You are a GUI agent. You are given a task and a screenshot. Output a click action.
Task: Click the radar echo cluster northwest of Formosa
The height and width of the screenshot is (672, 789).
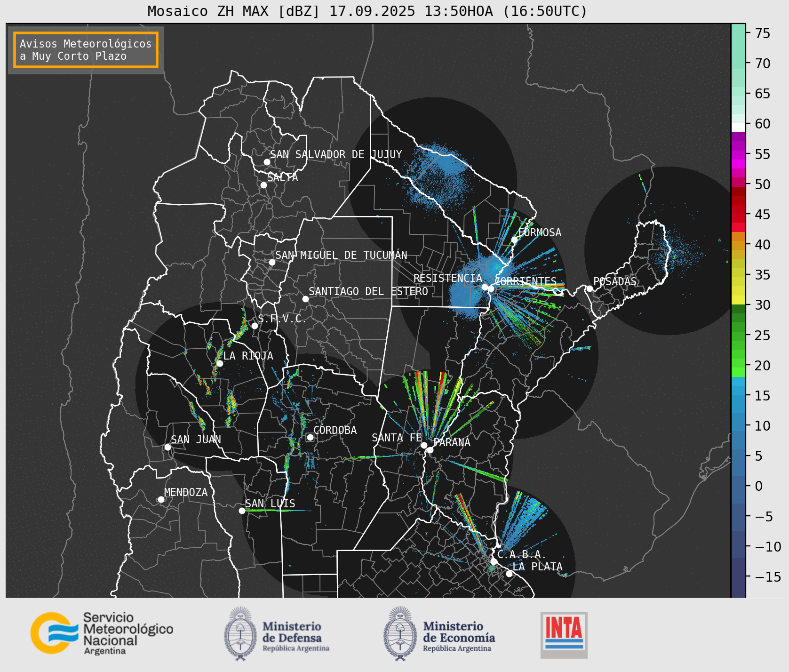point(438,176)
